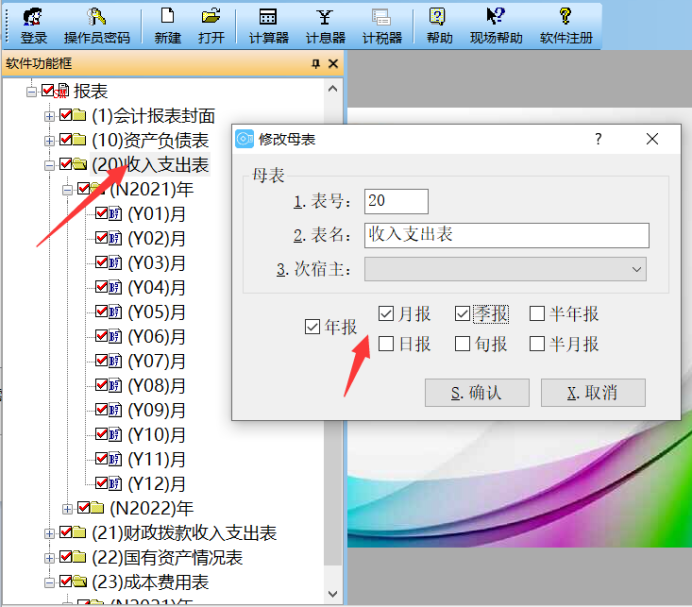Collapse the 报表 root tree node

point(31,92)
